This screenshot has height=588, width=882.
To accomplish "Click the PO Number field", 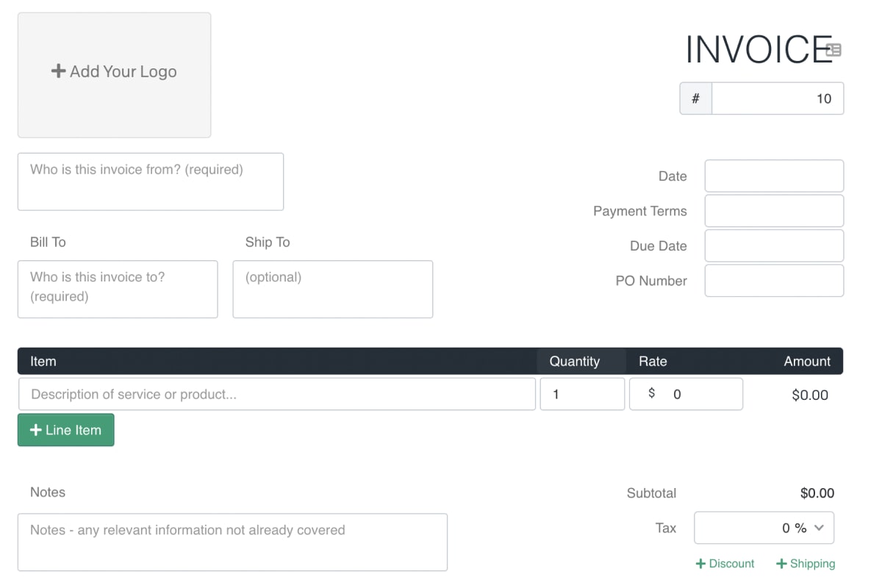I will 774,280.
